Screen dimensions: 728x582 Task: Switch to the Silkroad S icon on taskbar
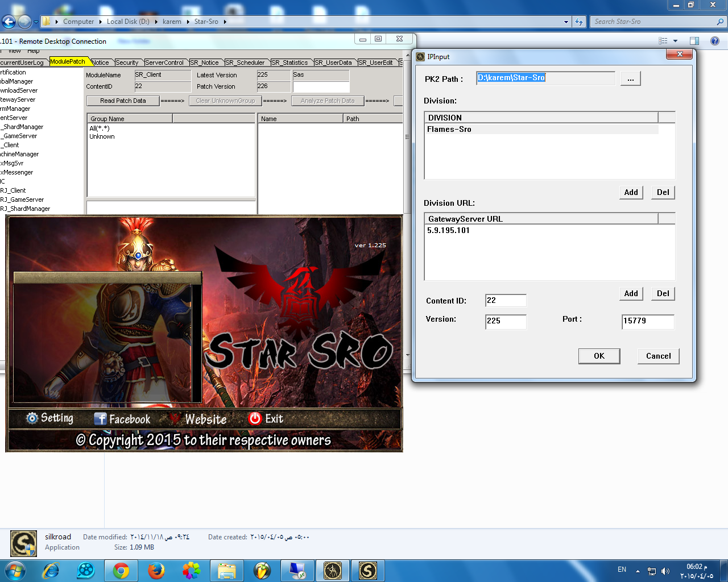coord(368,570)
